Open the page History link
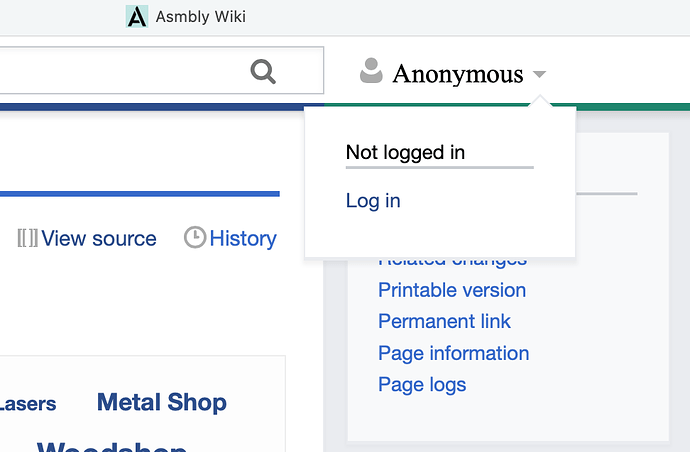690x452 pixels. (x=243, y=239)
